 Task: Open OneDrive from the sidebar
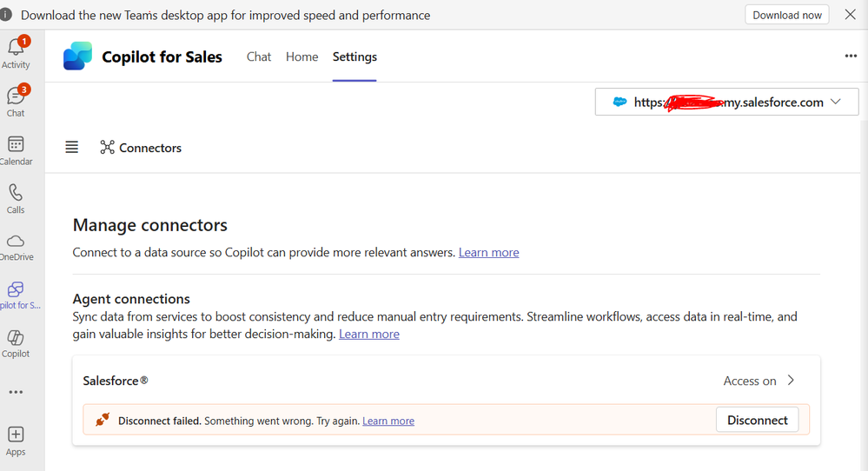[x=16, y=246]
